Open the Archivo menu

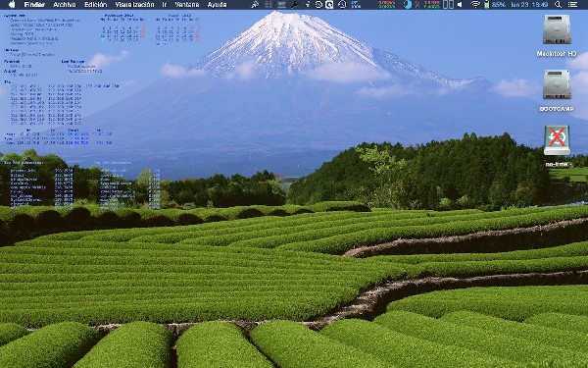tap(64, 5)
